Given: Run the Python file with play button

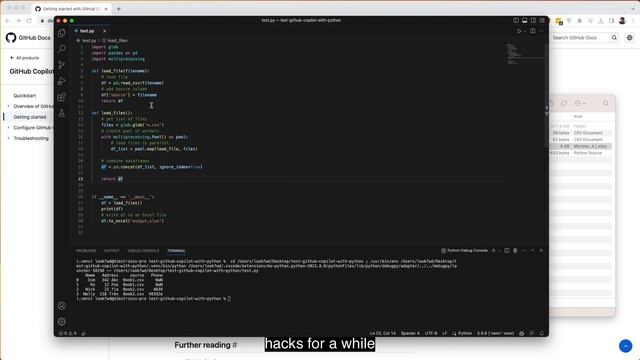Looking at the screenshot, I should (519, 31).
